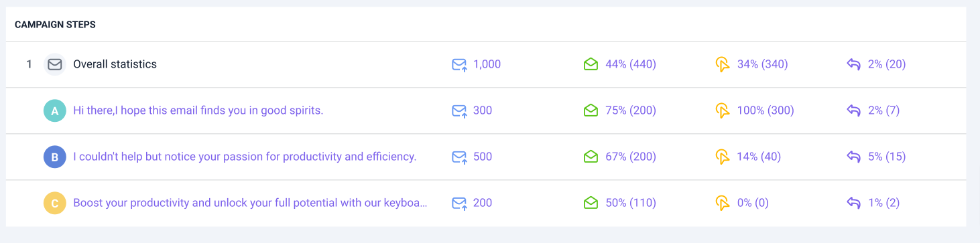Image resolution: width=980 pixels, height=243 pixels.
Task: Select the yellow variant C badge
Action: pos(55,203)
